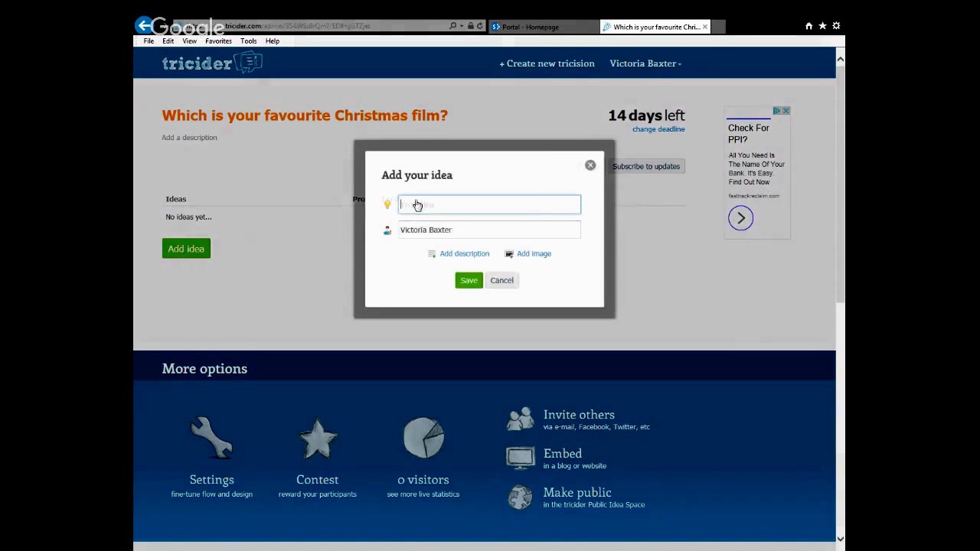Click the question title 'Which is your favourite Christmas film?'

pyautogui.click(x=305, y=116)
